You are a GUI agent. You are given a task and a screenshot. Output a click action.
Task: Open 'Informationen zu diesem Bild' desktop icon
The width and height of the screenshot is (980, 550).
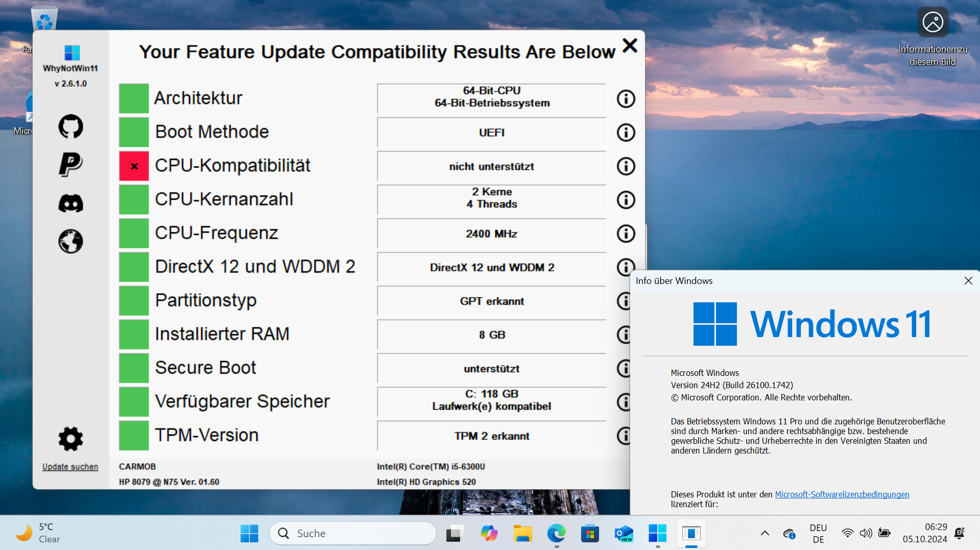[933, 37]
